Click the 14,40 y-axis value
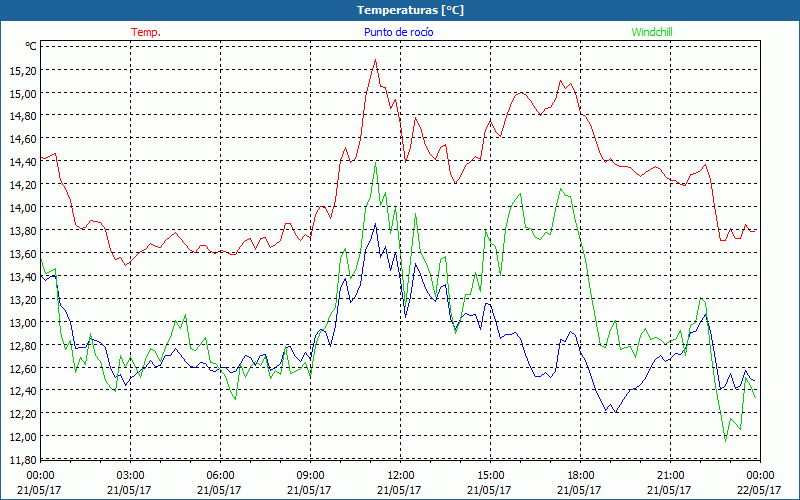The image size is (800, 500). coord(23,162)
